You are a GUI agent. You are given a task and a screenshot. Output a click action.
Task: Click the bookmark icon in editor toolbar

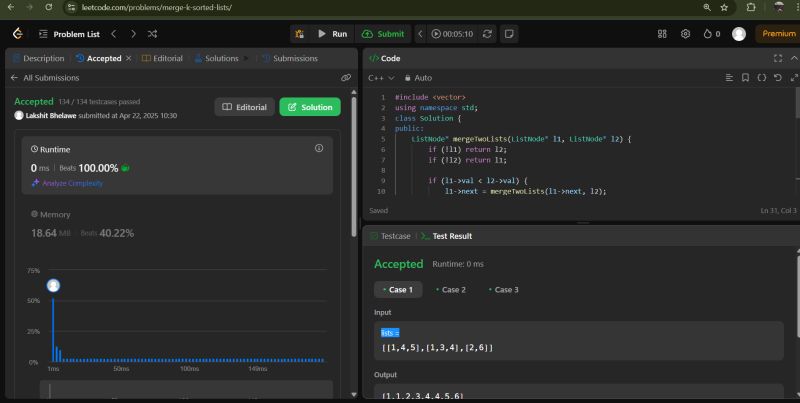click(x=745, y=78)
